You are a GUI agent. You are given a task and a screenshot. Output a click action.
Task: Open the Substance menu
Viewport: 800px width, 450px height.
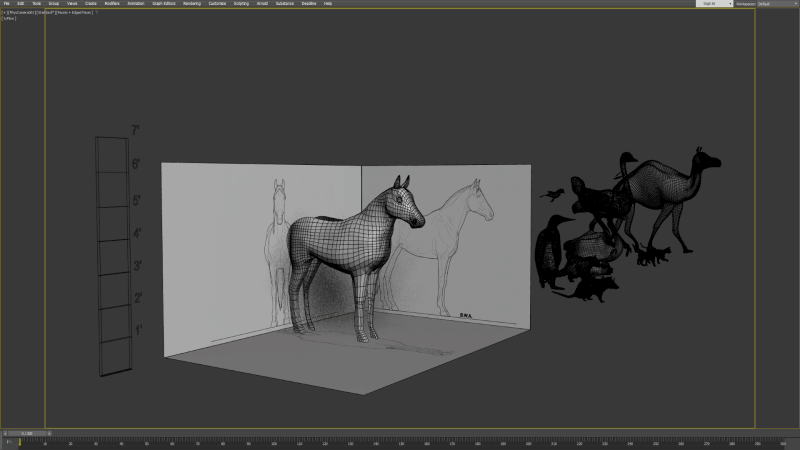pos(285,4)
